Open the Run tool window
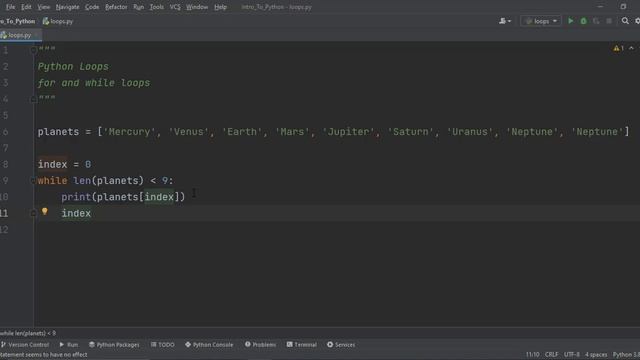Viewport: 640px width, 360px height. (69, 344)
